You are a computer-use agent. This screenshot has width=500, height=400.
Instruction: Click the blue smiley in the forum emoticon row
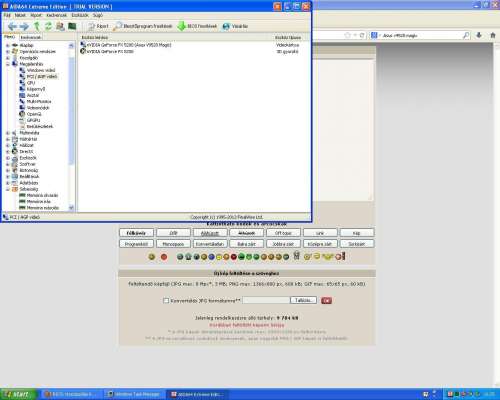pos(211,257)
